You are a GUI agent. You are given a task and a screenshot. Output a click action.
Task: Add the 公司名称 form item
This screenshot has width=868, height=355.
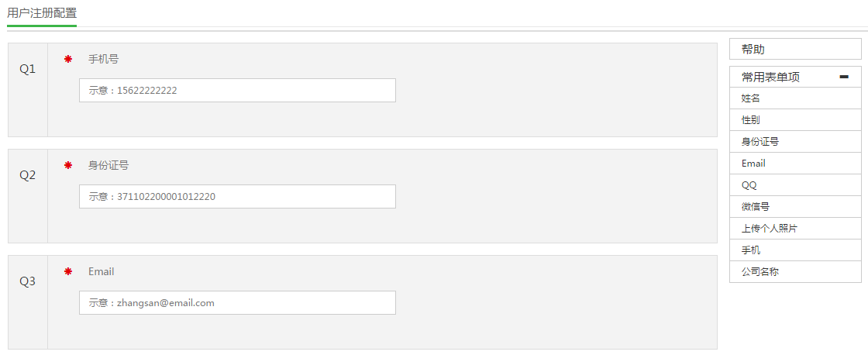(794, 272)
